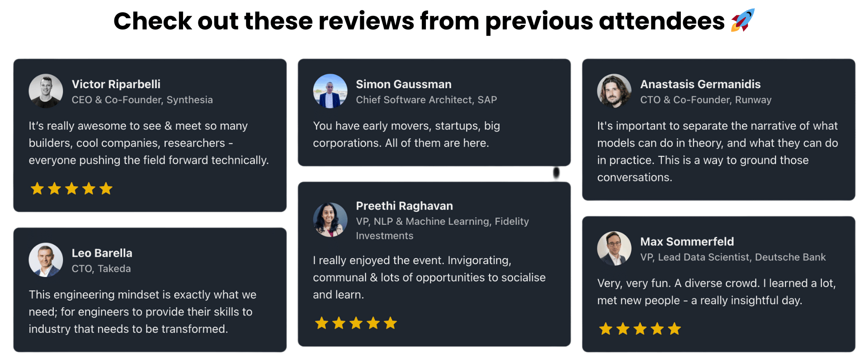This screenshot has height=362, width=868.
Task: Click Max Sommerfeld's avatar image
Action: pos(614,248)
